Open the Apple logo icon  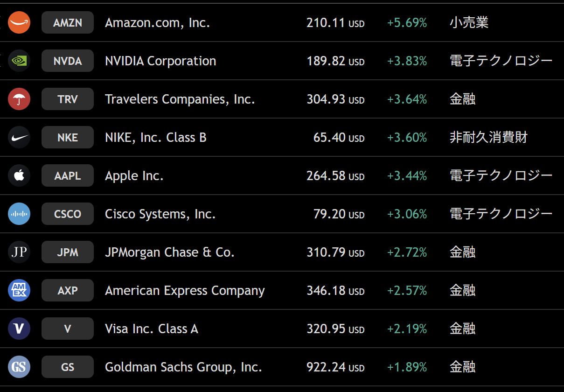(x=19, y=175)
